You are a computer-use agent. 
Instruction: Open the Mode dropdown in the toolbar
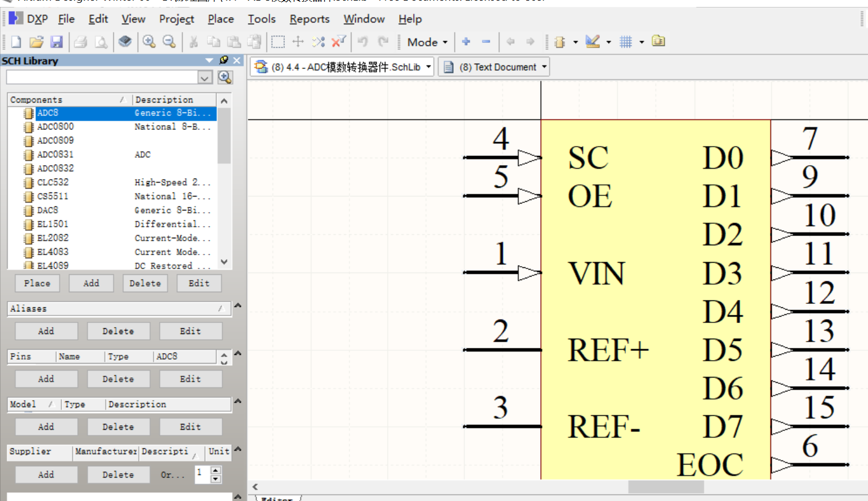[x=428, y=42]
